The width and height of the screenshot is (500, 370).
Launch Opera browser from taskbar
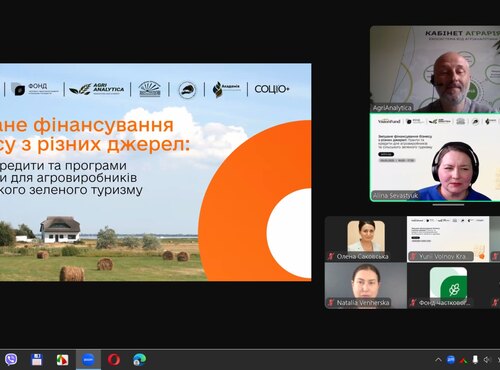[x=114, y=360]
